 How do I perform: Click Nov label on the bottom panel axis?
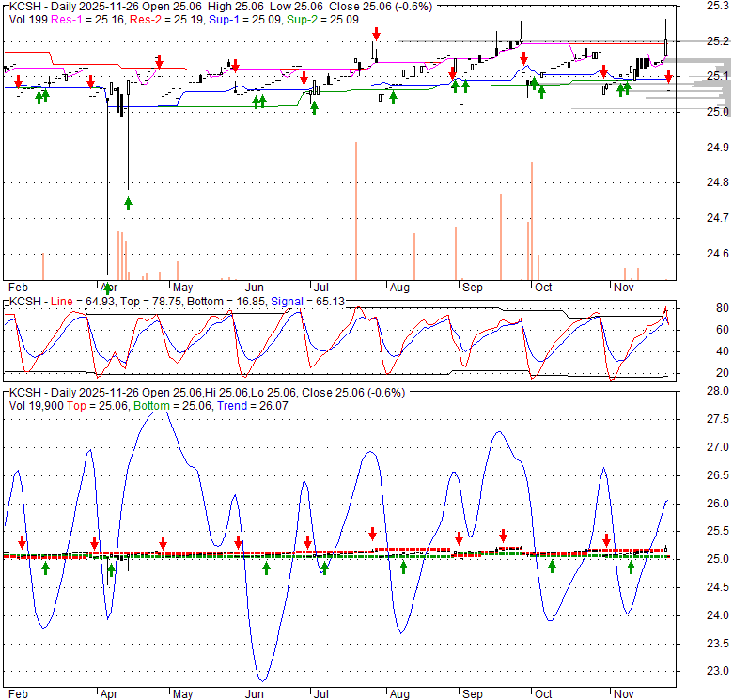pos(622,694)
